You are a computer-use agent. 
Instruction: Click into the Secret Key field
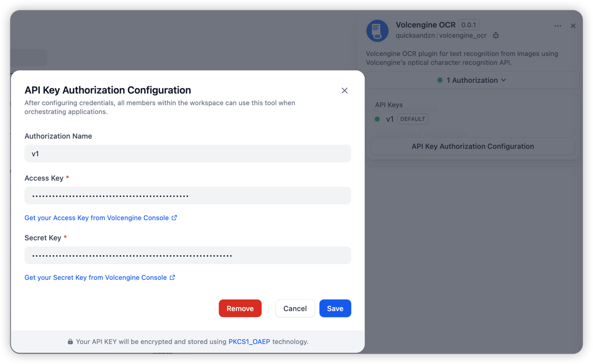pos(188,256)
